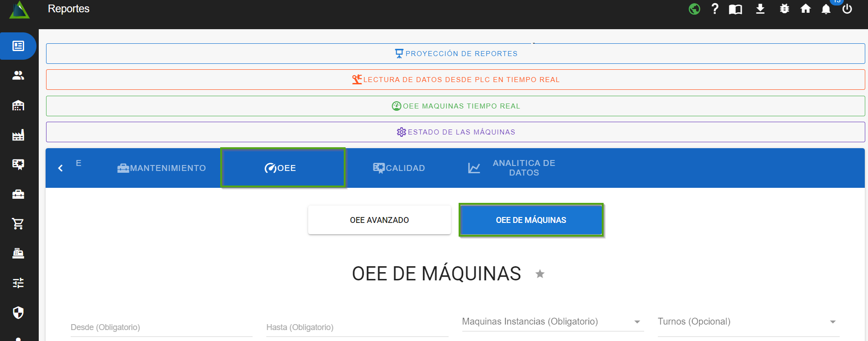Click the globe language icon
Screen dimensions: 868x341
(x=694, y=9)
